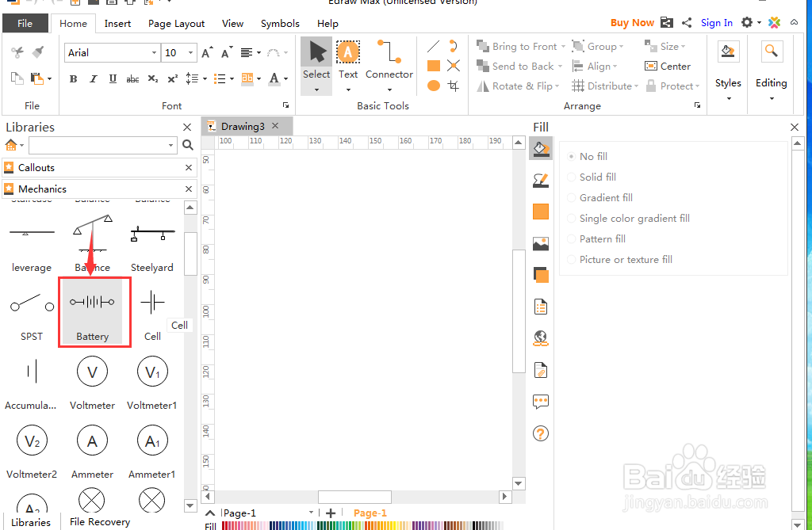Add a new page with plus button
The height and width of the screenshot is (530, 812).
(x=331, y=513)
